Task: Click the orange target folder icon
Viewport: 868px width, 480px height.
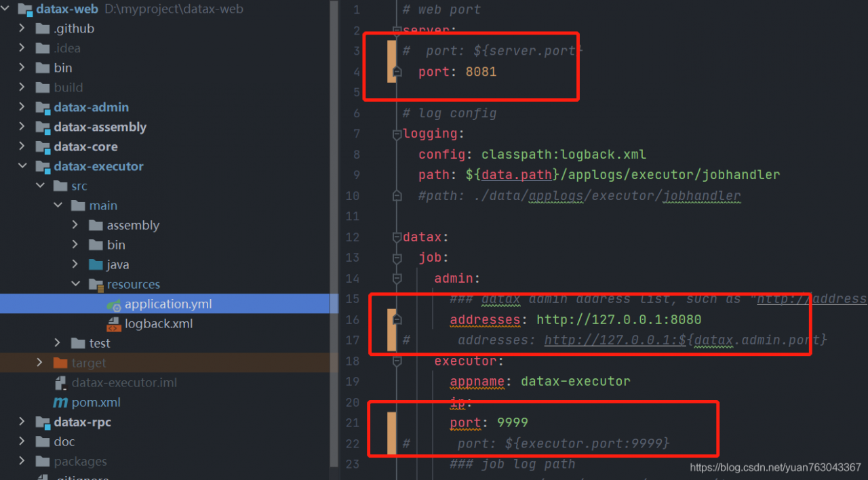Action: [60, 363]
